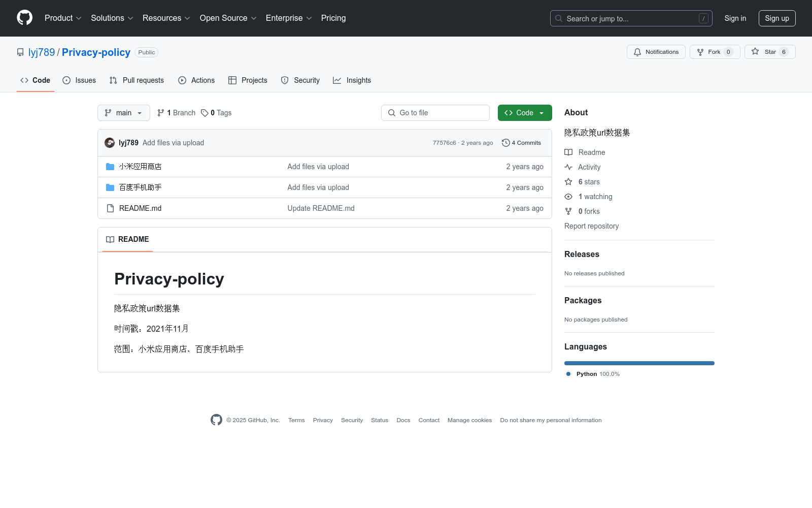Open the 小米应用商店 folder
The width and height of the screenshot is (812, 508).
tap(141, 167)
